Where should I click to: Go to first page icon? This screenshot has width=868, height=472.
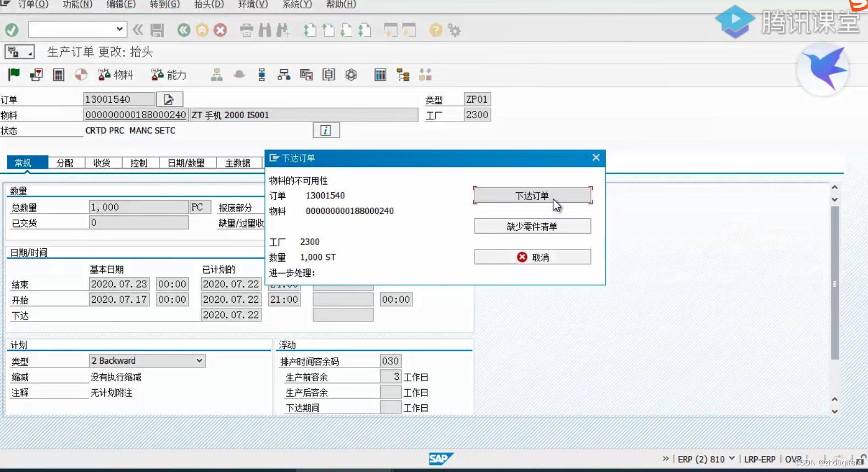(310, 30)
